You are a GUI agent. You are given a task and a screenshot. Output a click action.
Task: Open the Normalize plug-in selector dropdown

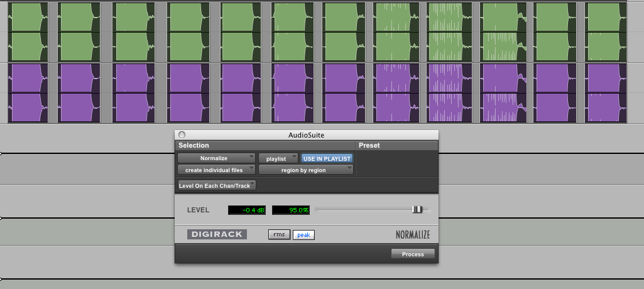tap(216, 158)
